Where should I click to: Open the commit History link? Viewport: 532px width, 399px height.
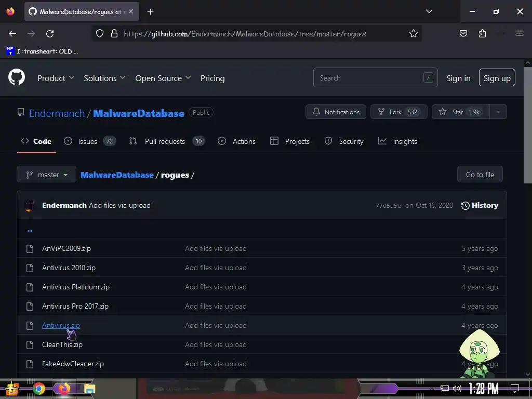(x=480, y=205)
